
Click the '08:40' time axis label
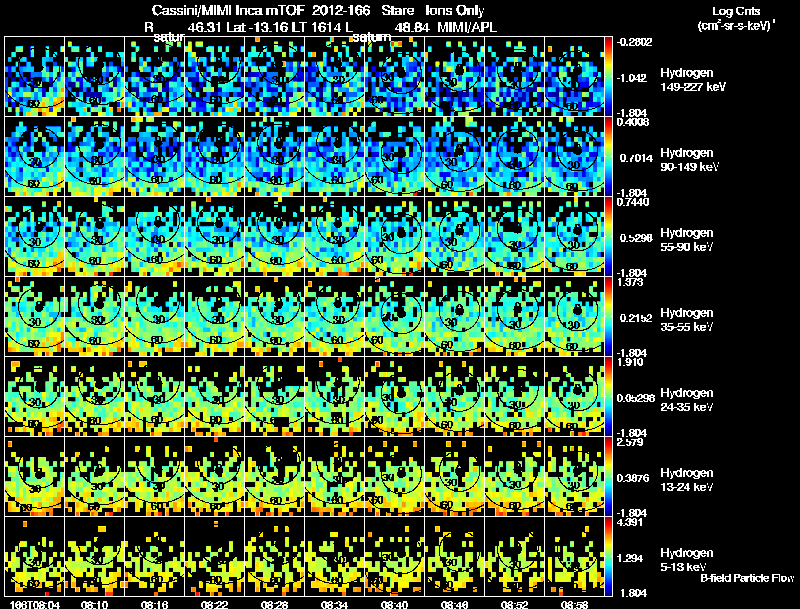click(394, 605)
